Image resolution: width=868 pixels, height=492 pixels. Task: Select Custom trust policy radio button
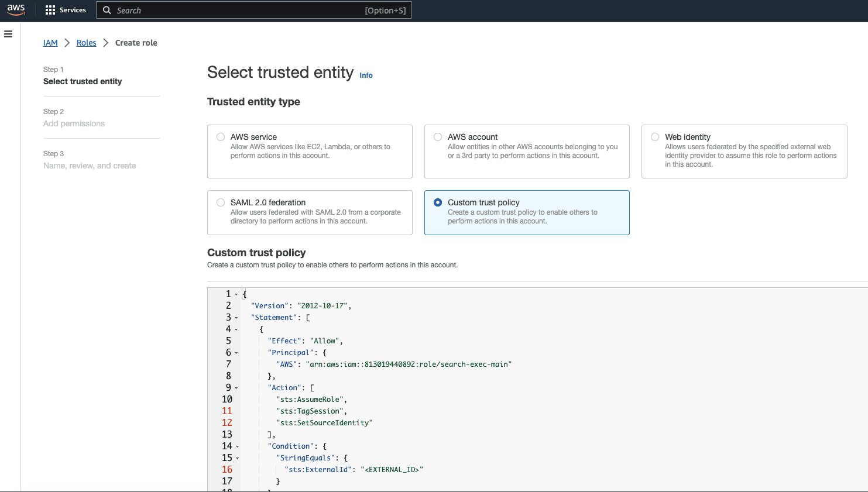pos(438,202)
